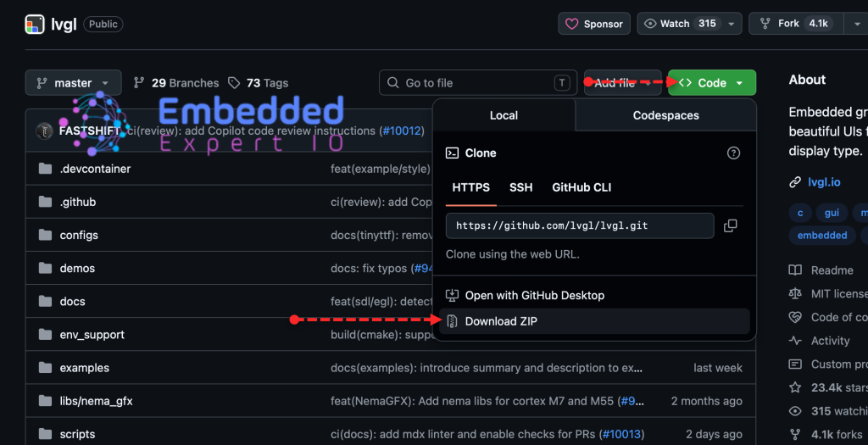Open the .devcontainer folder

pyautogui.click(x=95, y=169)
